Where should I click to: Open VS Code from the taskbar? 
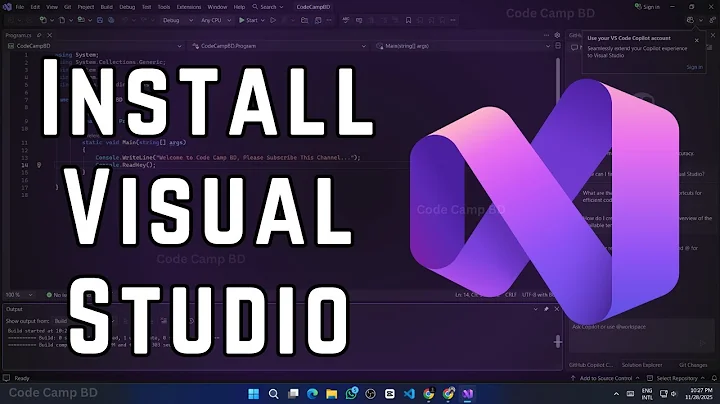point(409,394)
